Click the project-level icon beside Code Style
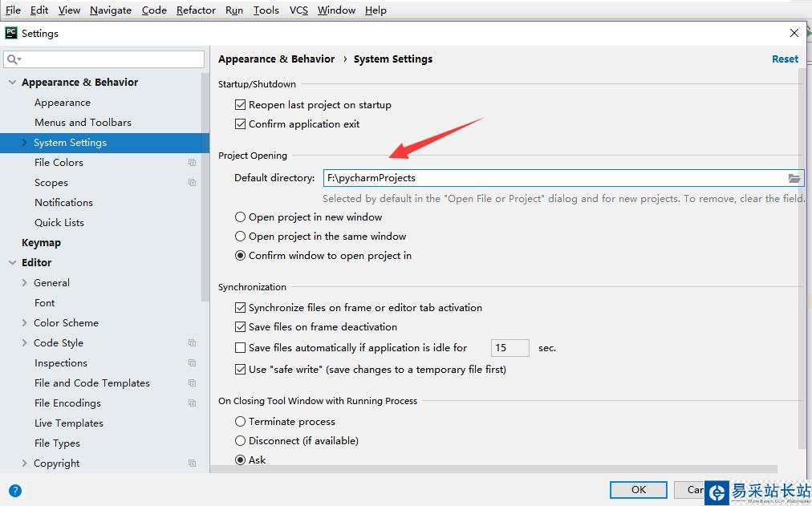Screen dimensions: 812x506 point(192,343)
